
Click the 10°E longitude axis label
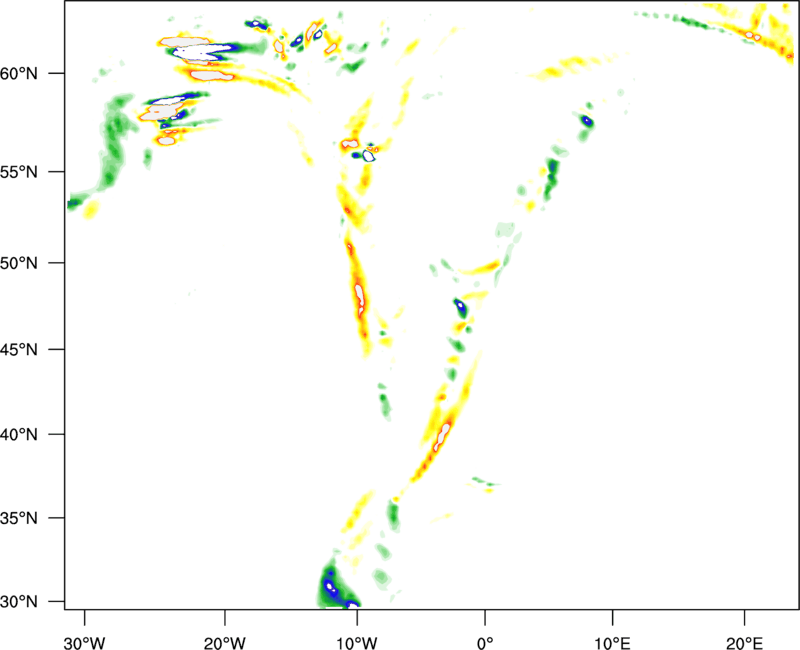tap(613, 643)
